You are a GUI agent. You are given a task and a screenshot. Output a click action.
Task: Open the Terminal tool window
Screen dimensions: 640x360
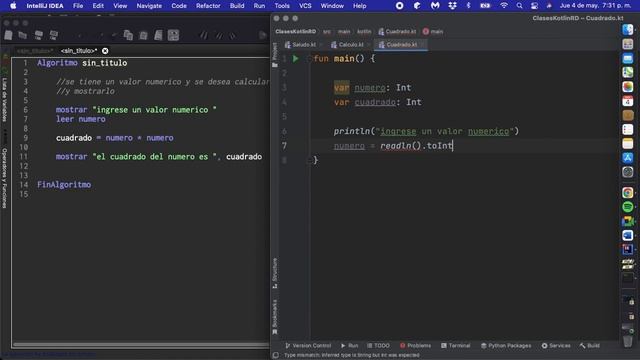tap(456, 345)
